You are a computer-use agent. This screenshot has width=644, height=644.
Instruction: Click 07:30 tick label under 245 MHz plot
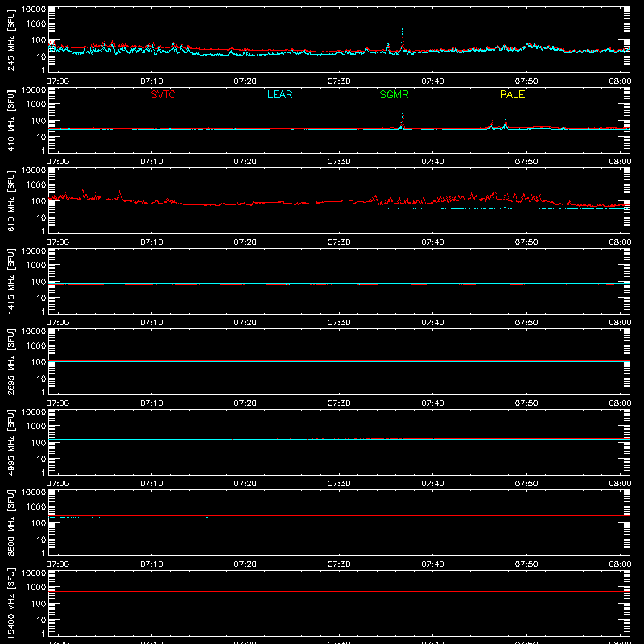pos(339,81)
